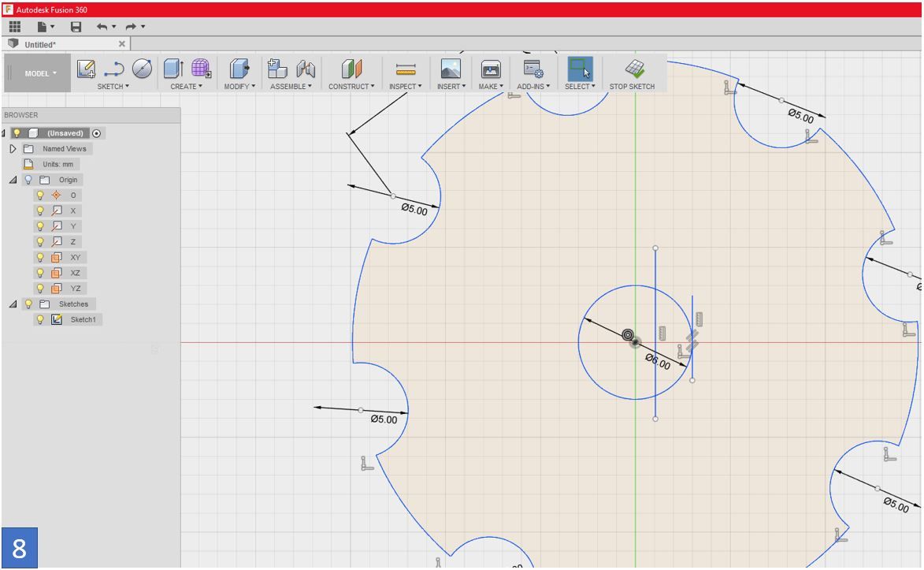Open the ADD-INS dropdown menu
924x570 pixels.
tap(533, 86)
